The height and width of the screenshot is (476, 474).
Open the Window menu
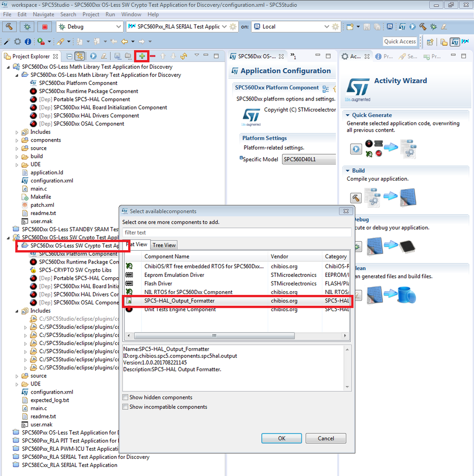131,14
